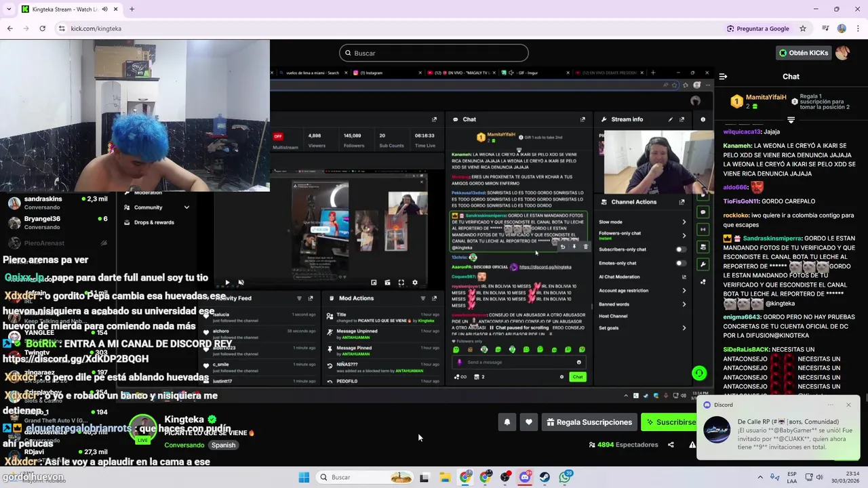This screenshot has width=868, height=488.
Task: Open the Mod Actions filter menu
Action: click(423, 298)
